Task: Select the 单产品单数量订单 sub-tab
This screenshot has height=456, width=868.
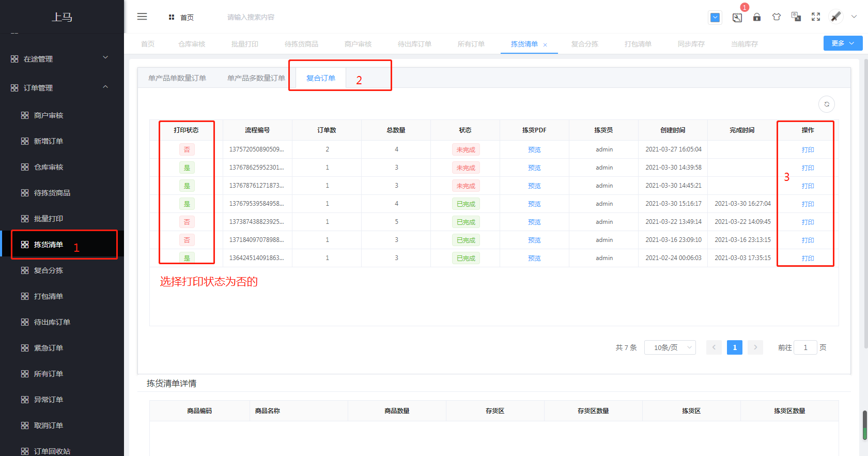Action: [x=177, y=78]
